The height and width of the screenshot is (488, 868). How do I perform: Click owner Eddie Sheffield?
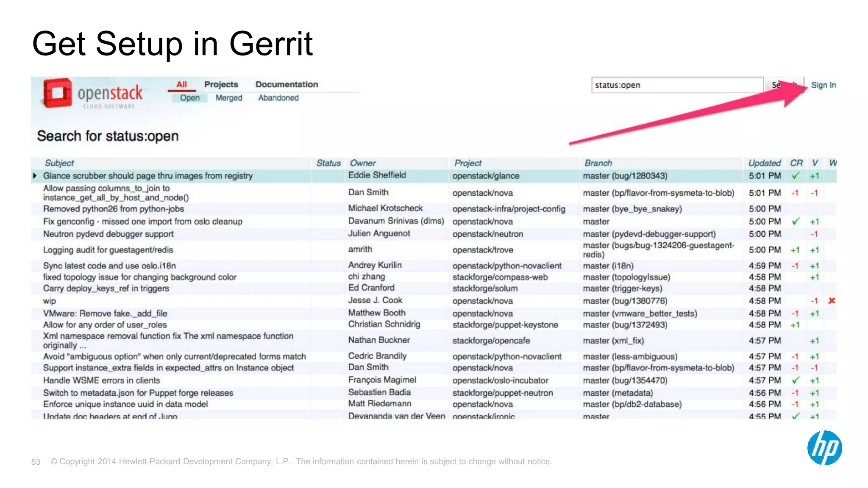pyautogui.click(x=377, y=175)
